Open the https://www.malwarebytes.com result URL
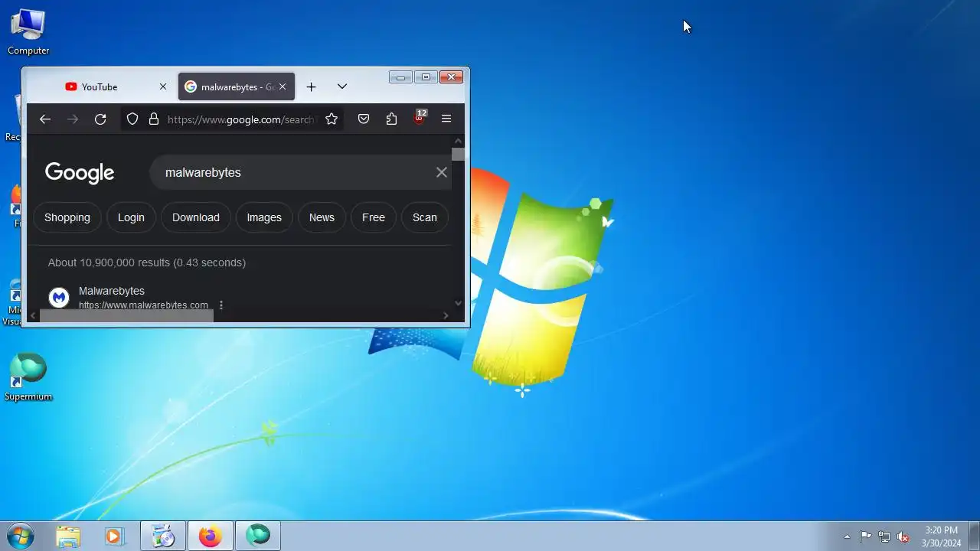 click(143, 305)
